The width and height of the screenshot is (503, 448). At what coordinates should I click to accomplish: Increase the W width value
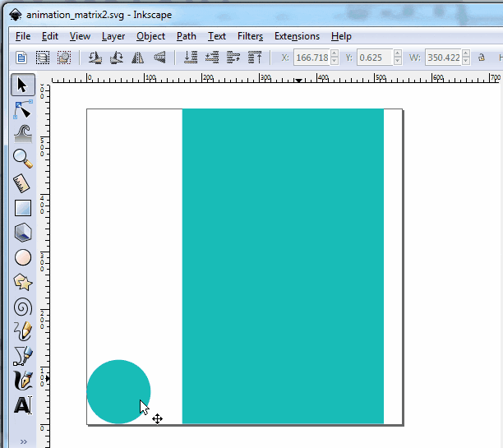click(x=466, y=54)
